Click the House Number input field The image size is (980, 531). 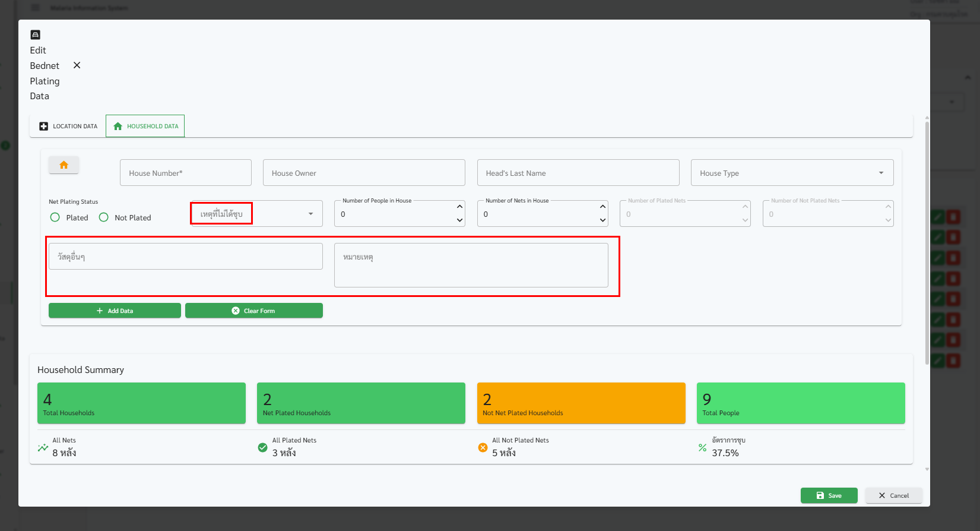(185, 173)
